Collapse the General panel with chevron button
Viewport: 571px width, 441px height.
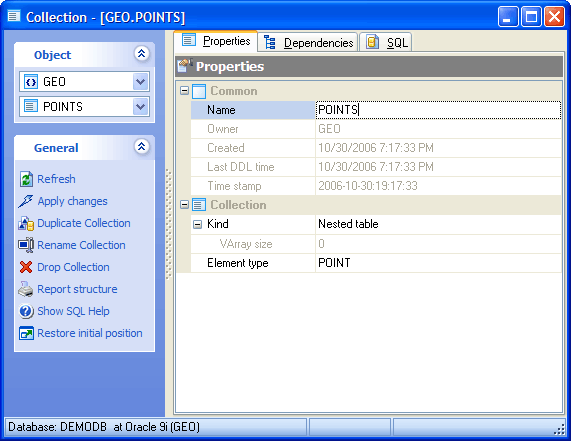coord(142,147)
